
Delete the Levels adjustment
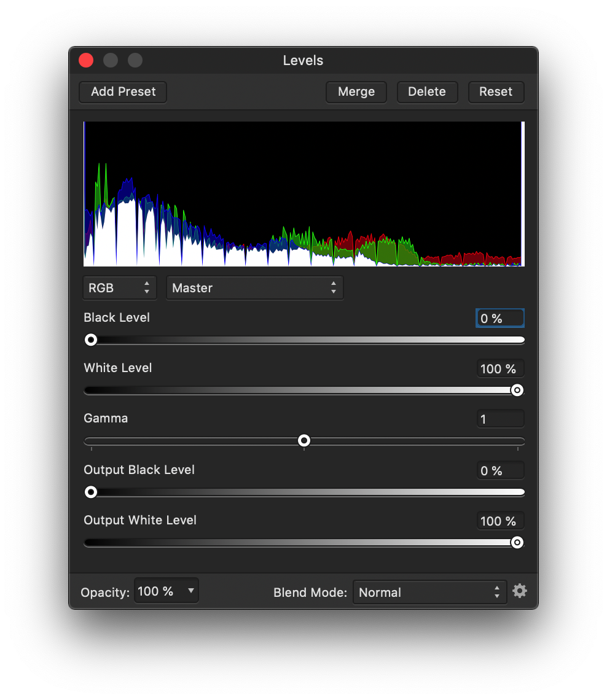tap(426, 92)
